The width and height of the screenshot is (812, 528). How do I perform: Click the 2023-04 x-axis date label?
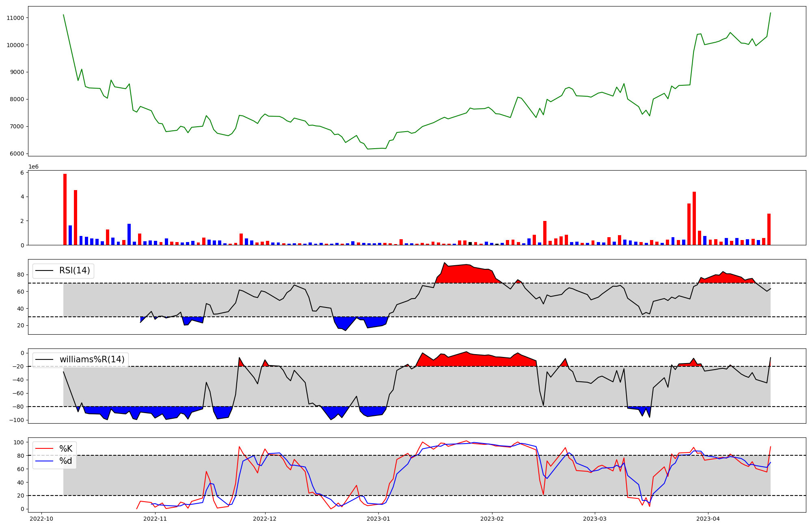(708, 519)
